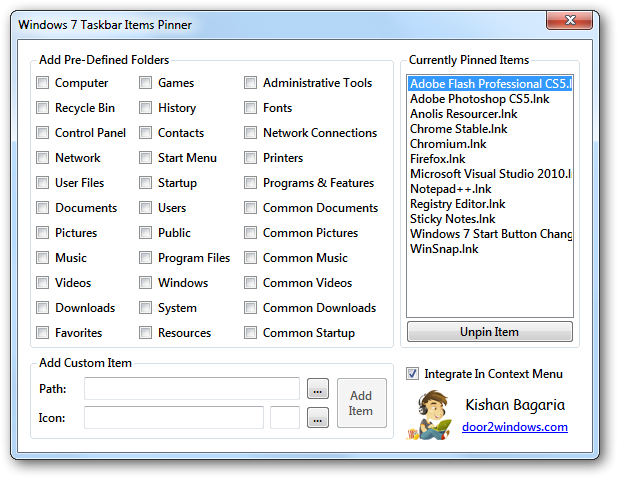Uncheck Integrate In Context Menu
The height and width of the screenshot is (478, 618).
pyautogui.click(x=412, y=374)
